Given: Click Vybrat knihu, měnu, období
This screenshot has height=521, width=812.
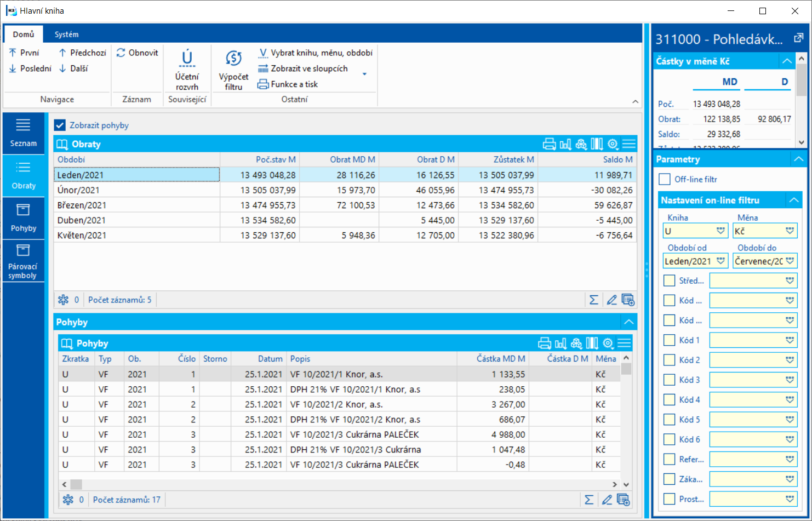Looking at the screenshot, I should tap(315, 53).
